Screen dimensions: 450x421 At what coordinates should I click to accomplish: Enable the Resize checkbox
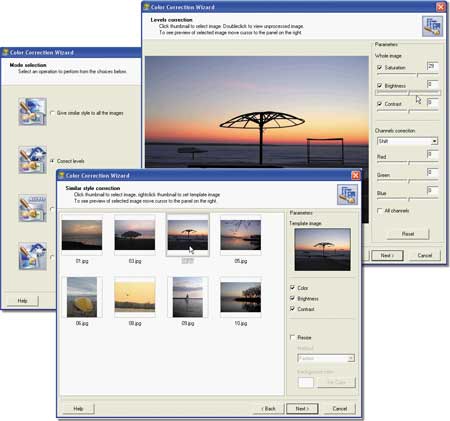[x=292, y=337]
